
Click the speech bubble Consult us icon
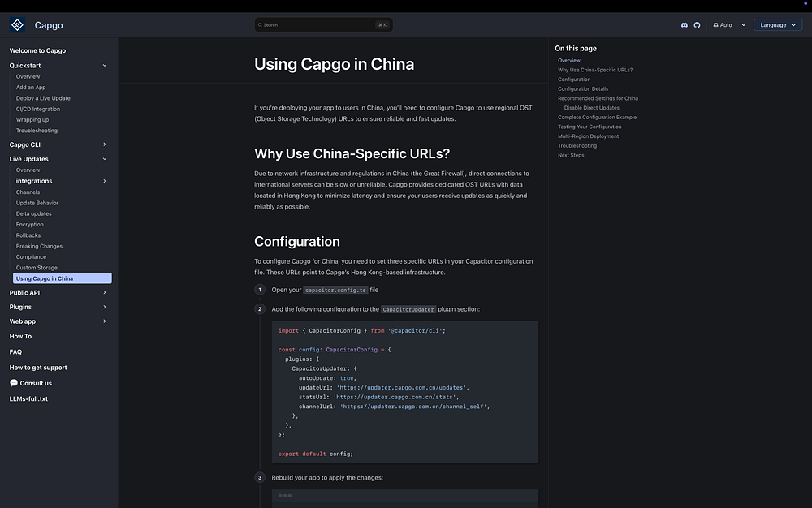pos(14,383)
